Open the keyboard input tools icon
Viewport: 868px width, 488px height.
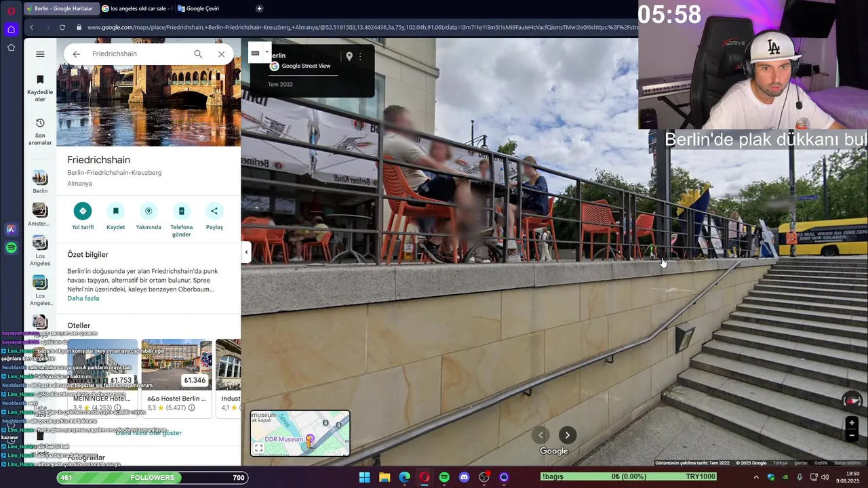pos(255,53)
